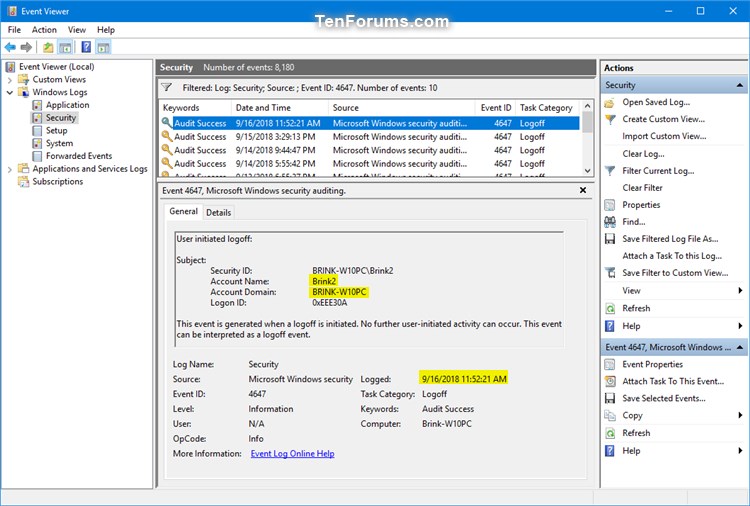Click the Filter Current Log funnel icon
The image size is (750, 506).
(x=610, y=171)
